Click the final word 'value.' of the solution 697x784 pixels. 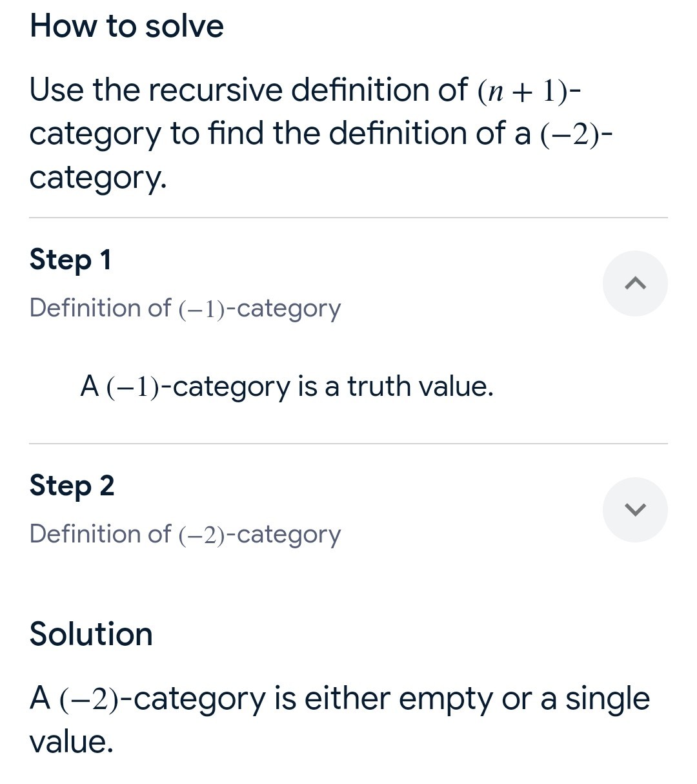pos(72,742)
